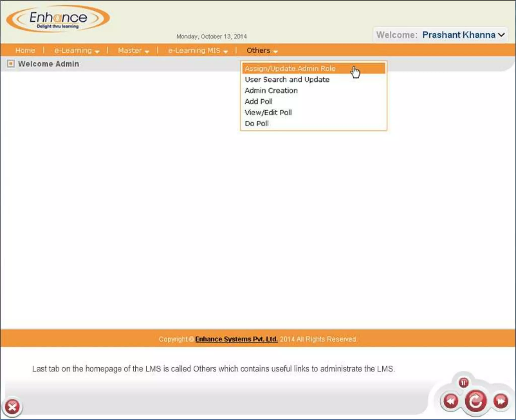The height and width of the screenshot is (420, 516).
Task: Click Do Poll menu item
Action: 256,124
